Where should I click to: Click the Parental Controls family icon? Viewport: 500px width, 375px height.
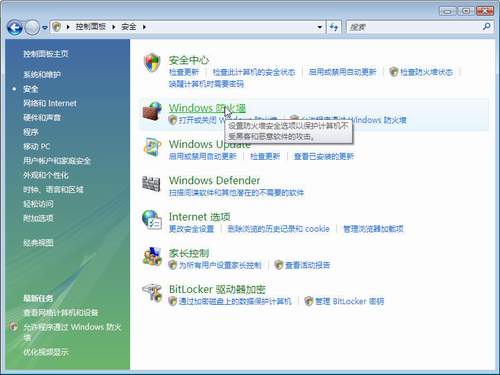[x=152, y=256]
